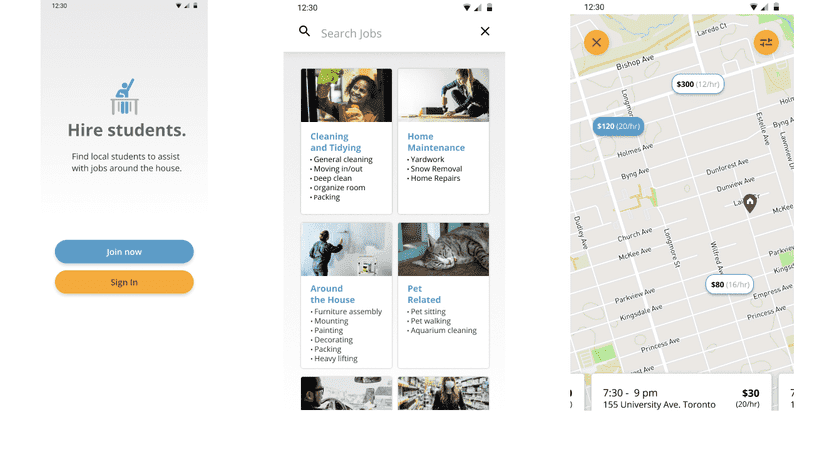Open the 155 University Ave job card
Viewport: 827px width, 452px height.
pos(681,393)
